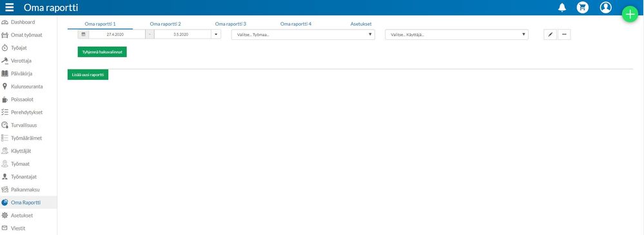The height and width of the screenshot is (235, 644).
Task: Open the hamburger menu
Action: pyautogui.click(x=10, y=7)
